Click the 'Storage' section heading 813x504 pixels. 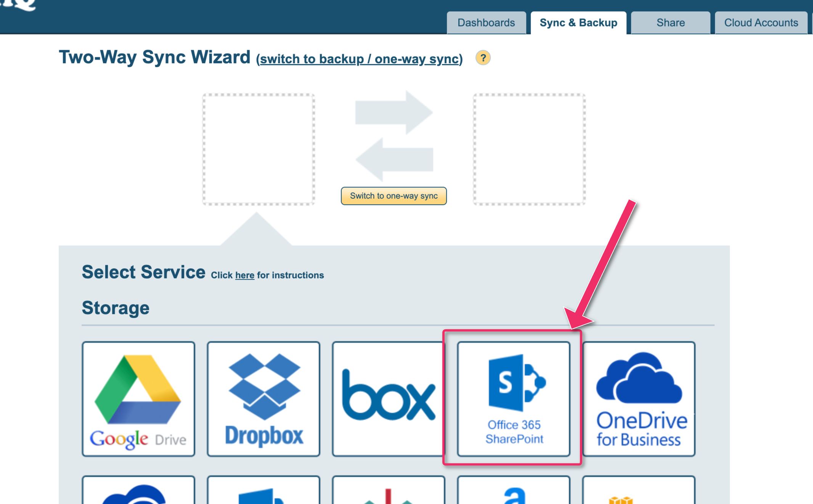(x=116, y=308)
